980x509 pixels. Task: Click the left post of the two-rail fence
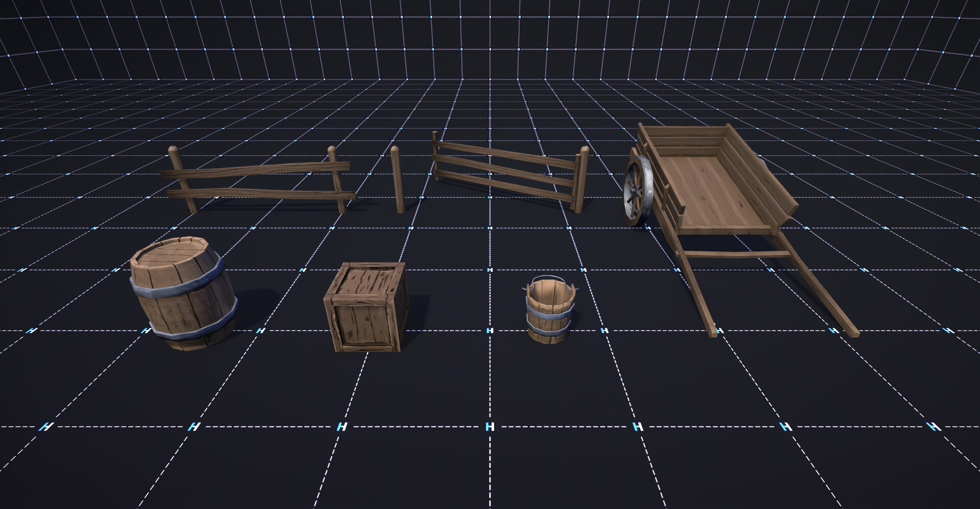pyautogui.click(x=183, y=180)
